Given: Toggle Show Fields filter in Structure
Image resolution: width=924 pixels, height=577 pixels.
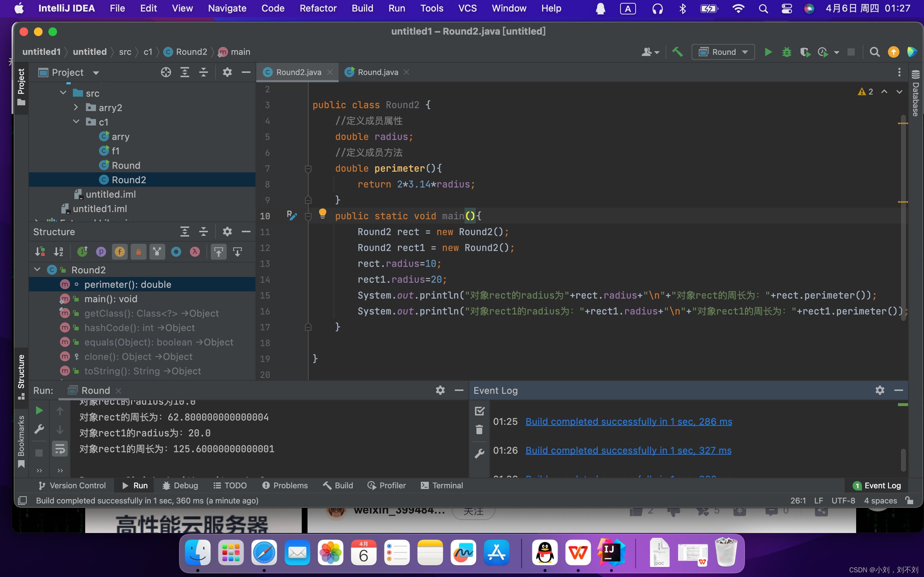Looking at the screenshot, I should [119, 252].
